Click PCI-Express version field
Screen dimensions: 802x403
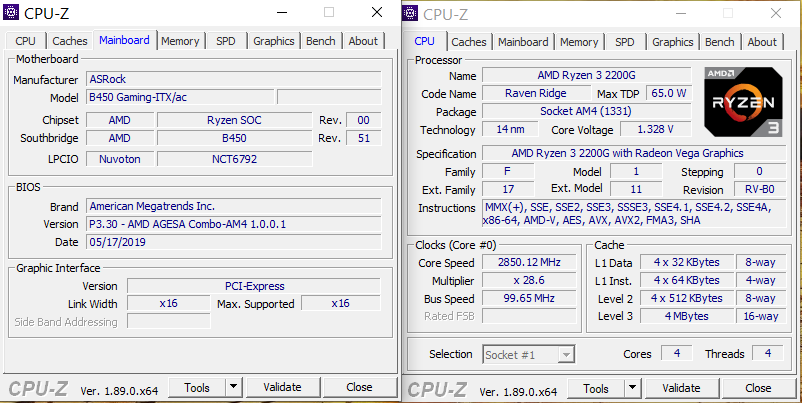pyautogui.click(x=254, y=286)
